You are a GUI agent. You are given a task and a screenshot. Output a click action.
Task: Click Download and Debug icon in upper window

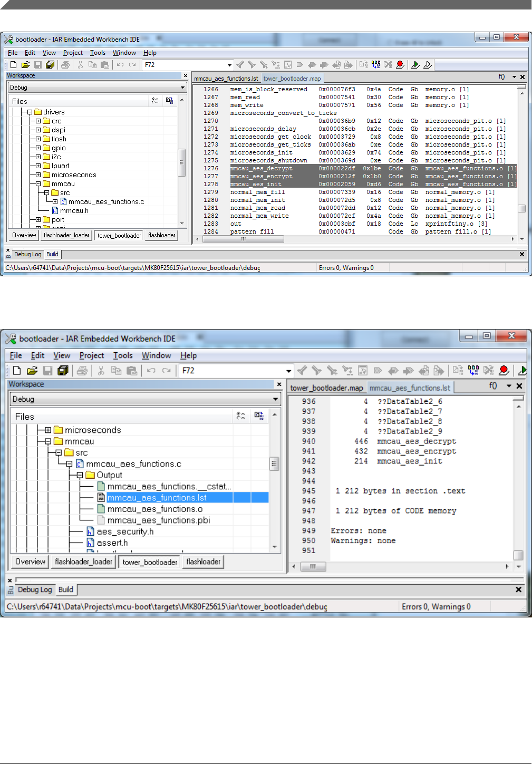tap(415, 65)
